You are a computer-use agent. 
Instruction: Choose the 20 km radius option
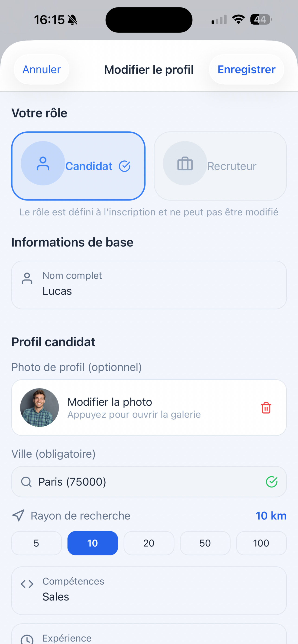click(x=149, y=543)
